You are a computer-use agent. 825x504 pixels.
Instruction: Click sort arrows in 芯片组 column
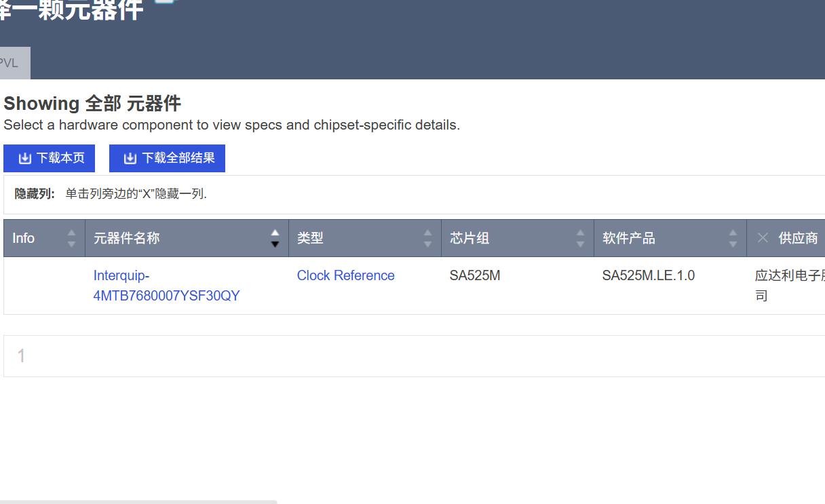pos(580,238)
